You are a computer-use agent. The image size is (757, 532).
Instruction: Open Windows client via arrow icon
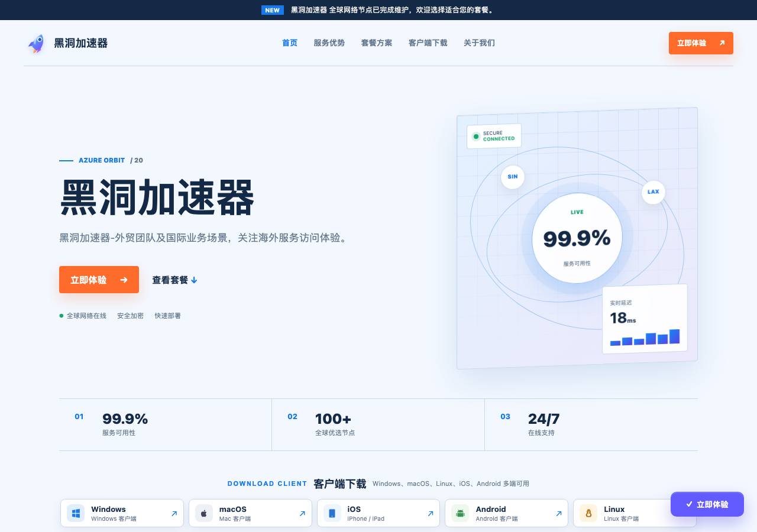click(x=174, y=514)
